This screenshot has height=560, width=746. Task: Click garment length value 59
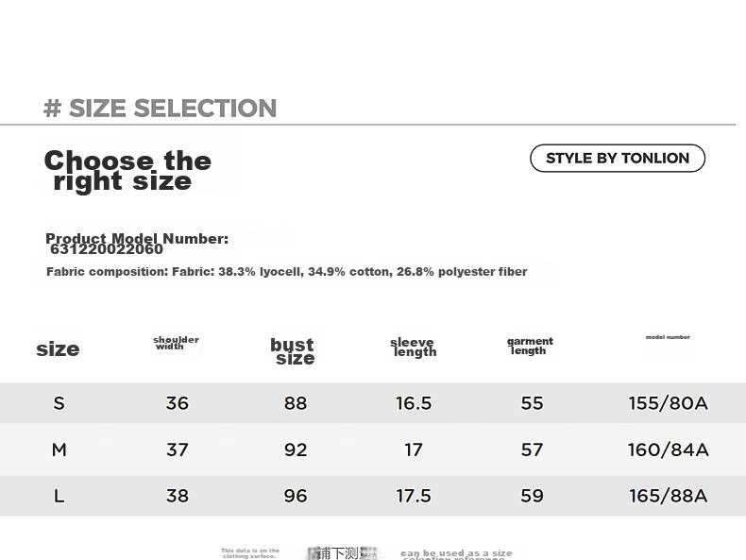click(532, 496)
